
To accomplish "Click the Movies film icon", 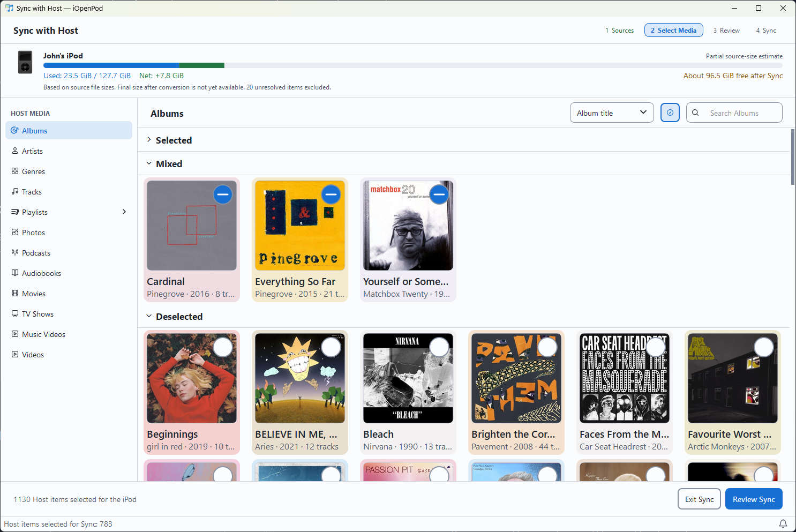I will pos(15,293).
